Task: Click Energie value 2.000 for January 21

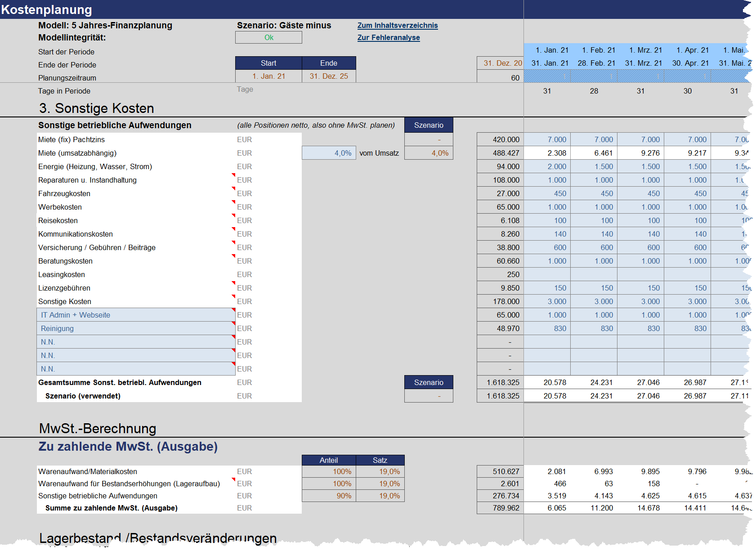Action: (547, 167)
